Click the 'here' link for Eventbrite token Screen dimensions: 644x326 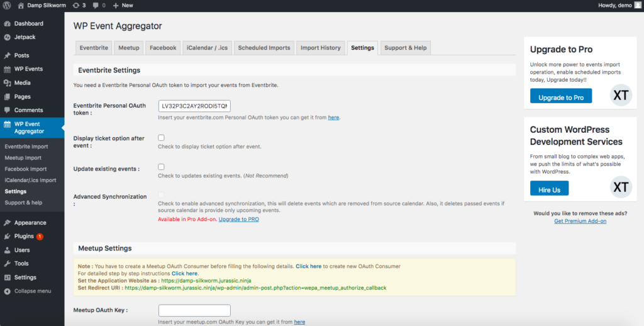point(333,117)
